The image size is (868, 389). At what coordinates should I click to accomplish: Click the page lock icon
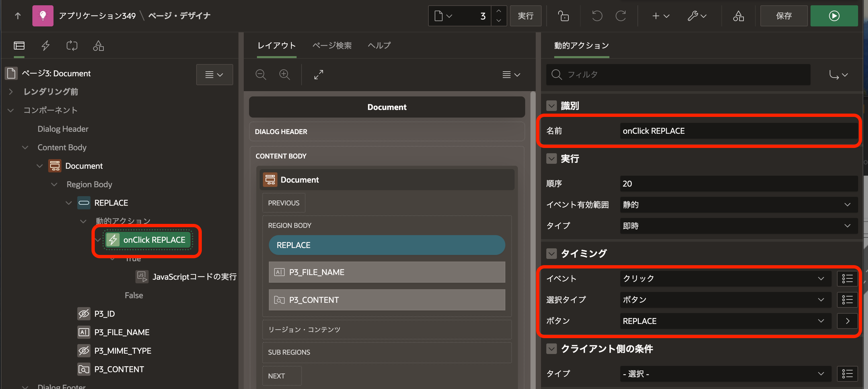pos(563,16)
